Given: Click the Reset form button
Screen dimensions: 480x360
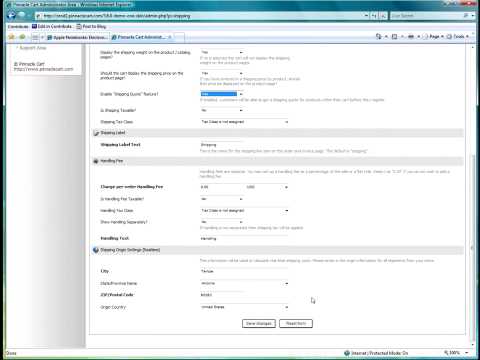Looking at the screenshot, I should pos(296,323).
